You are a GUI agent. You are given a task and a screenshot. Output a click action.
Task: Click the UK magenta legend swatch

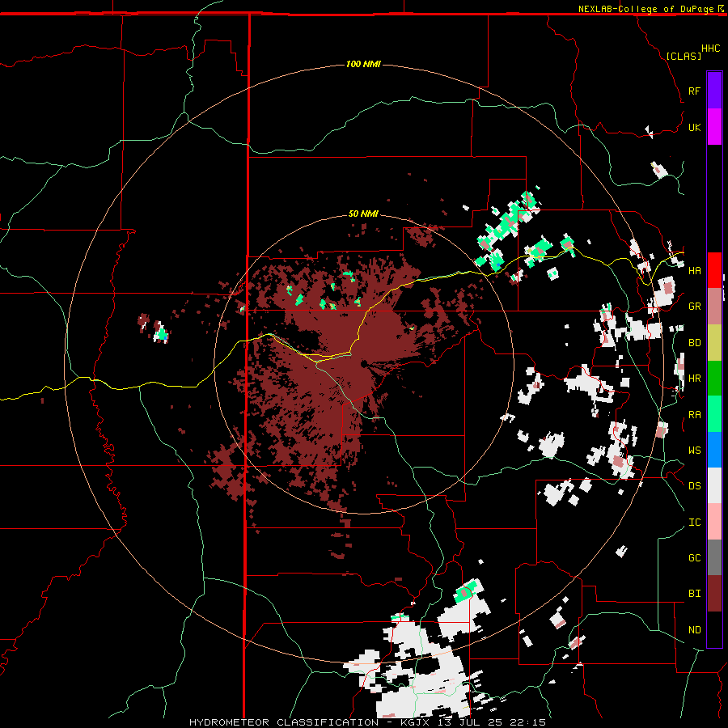(x=714, y=127)
